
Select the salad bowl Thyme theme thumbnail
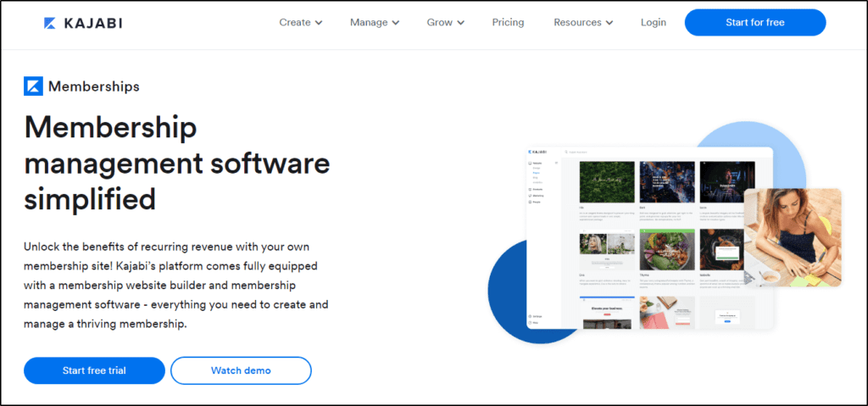tap(667, 250)
